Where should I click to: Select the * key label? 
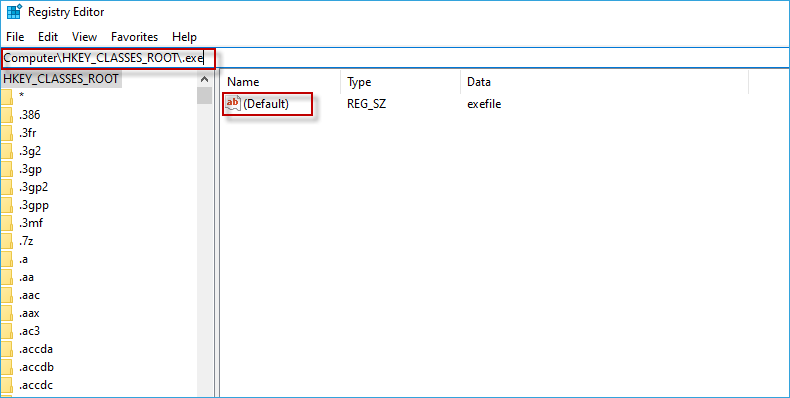[22, 96]
